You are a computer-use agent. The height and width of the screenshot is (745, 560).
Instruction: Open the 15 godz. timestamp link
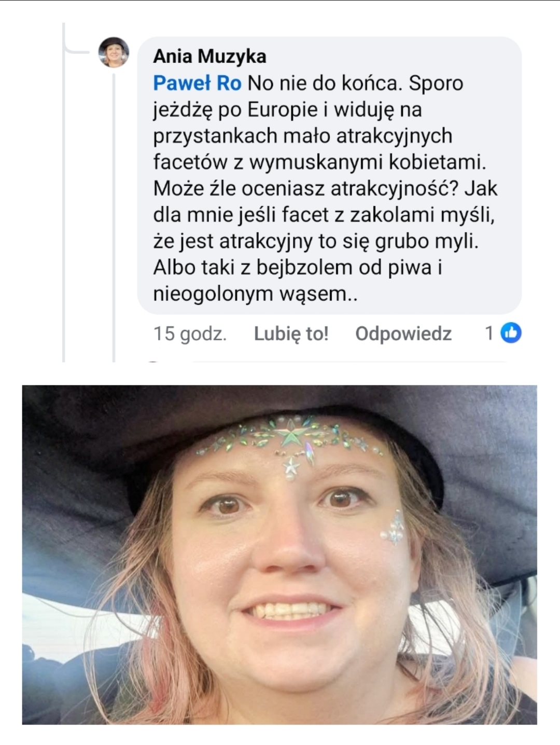point(190,334)
